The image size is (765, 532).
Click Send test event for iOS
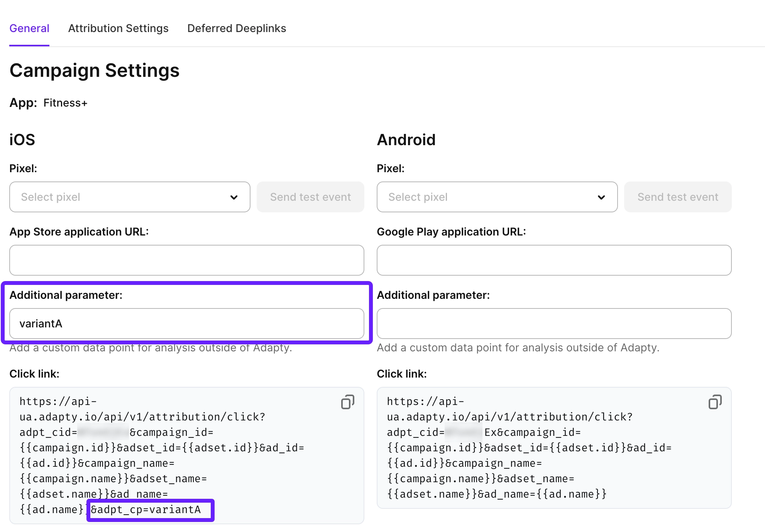(310, 197)
